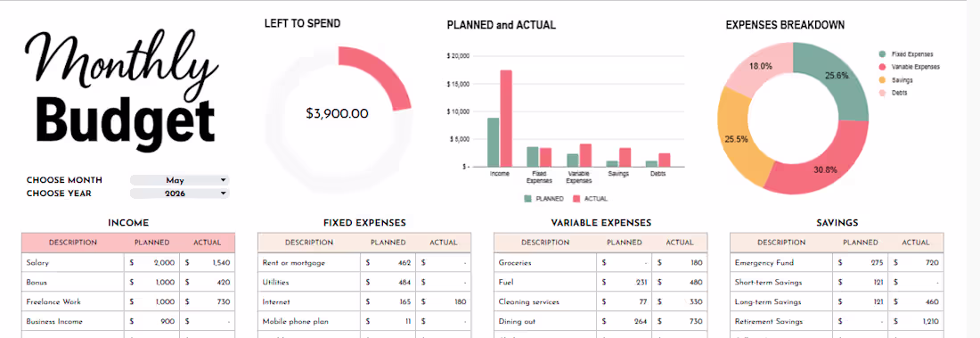Click the red Variable Expenses legend swatch
980x338 pixels.
pyautogui.click(x=882, y=67)
